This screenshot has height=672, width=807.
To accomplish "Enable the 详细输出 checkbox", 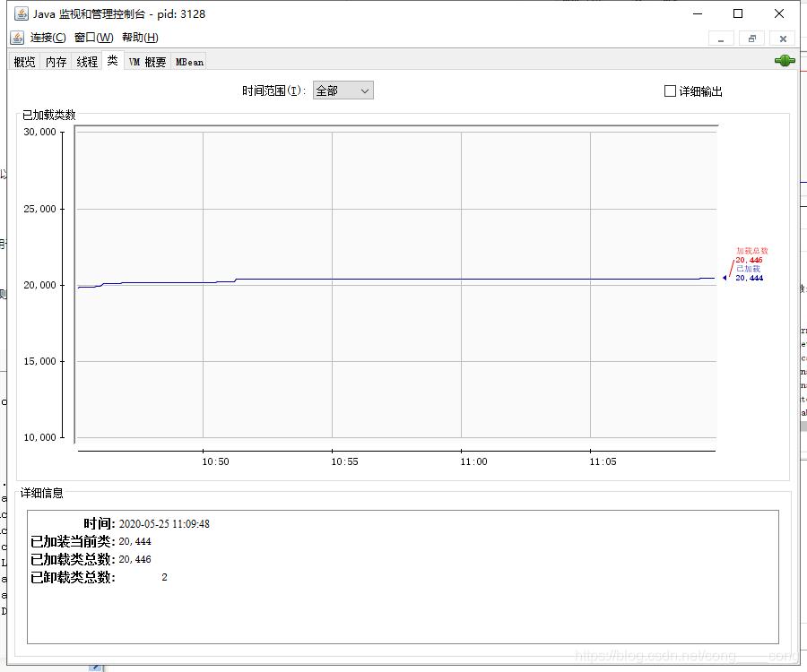I will 669,90.
